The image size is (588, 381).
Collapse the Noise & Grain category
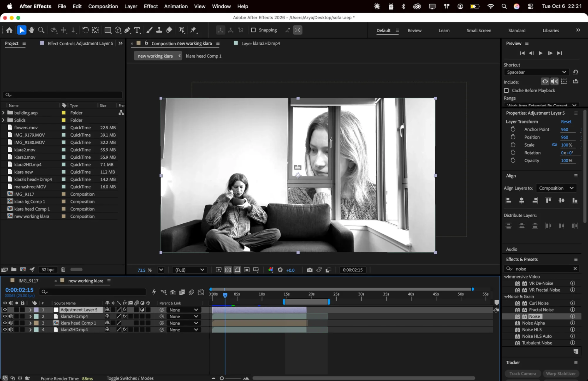pos(506,297)
